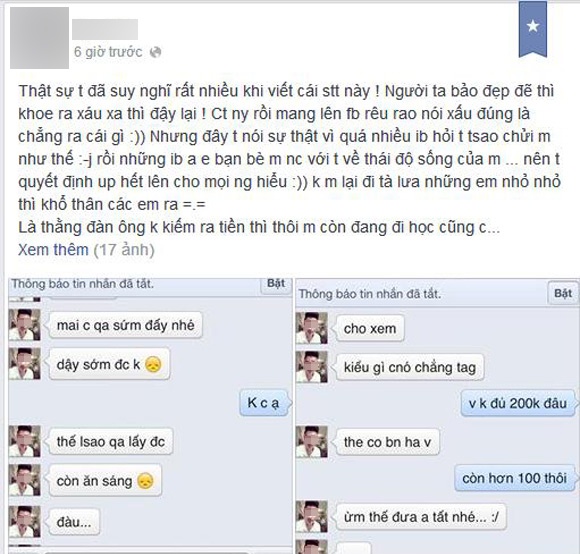Click the 'còn hơn 100 thôi' bubble

(515, 478)
